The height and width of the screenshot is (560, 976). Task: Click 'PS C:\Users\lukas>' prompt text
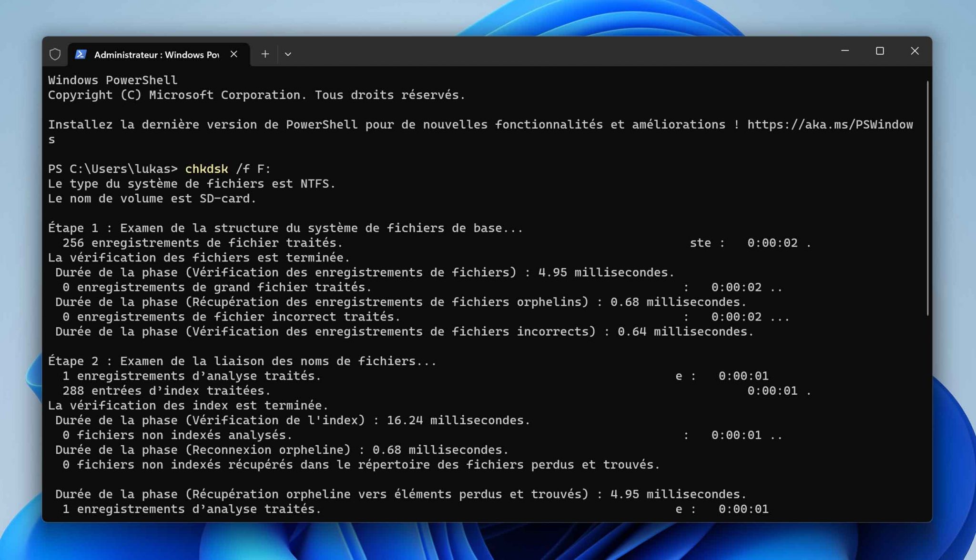pyautogui.click(x=112, y=169)
